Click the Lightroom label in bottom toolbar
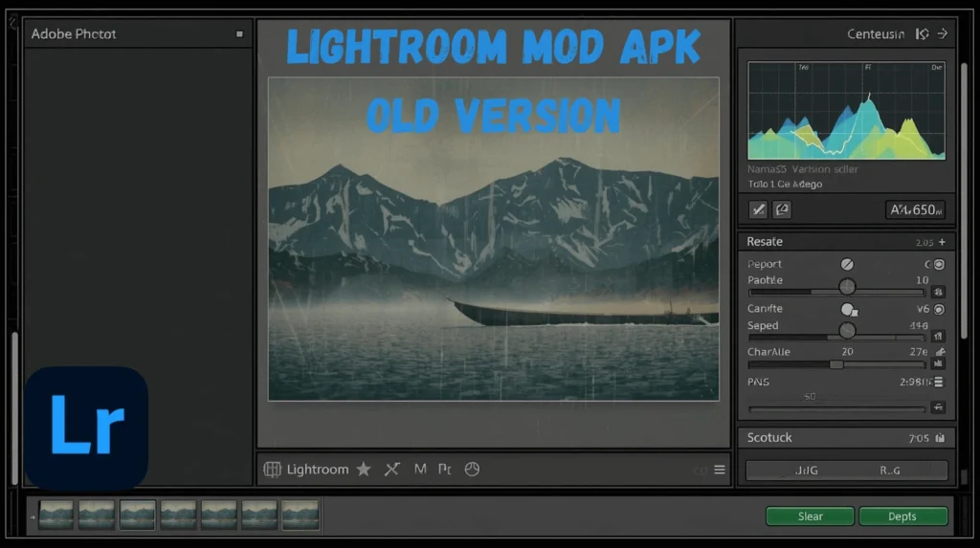 click(318, 470)
